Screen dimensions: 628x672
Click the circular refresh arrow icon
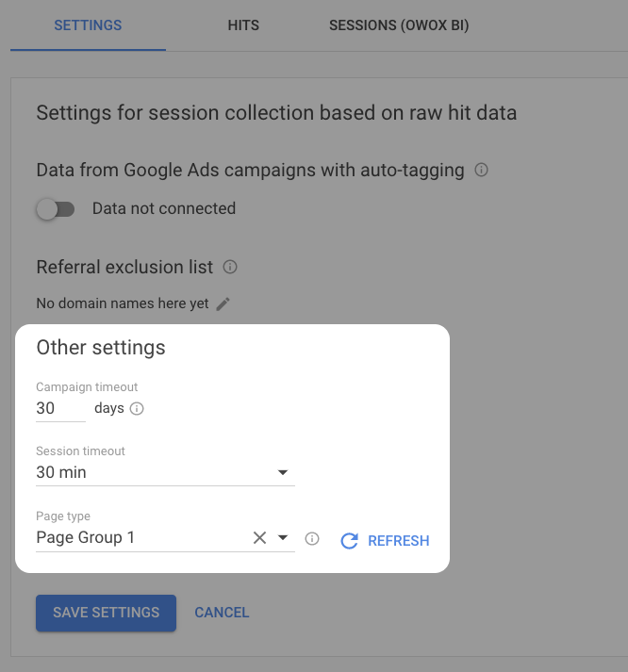pos(349,541)
